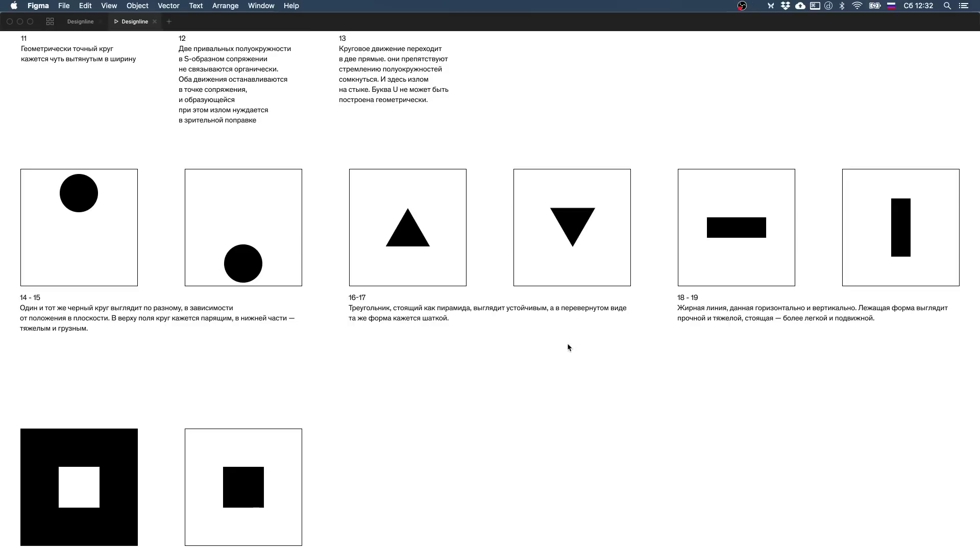The image size is (980, 551).
Task: Open the Arrange menu
Action: pyautogui.click(x=225, y=6)
